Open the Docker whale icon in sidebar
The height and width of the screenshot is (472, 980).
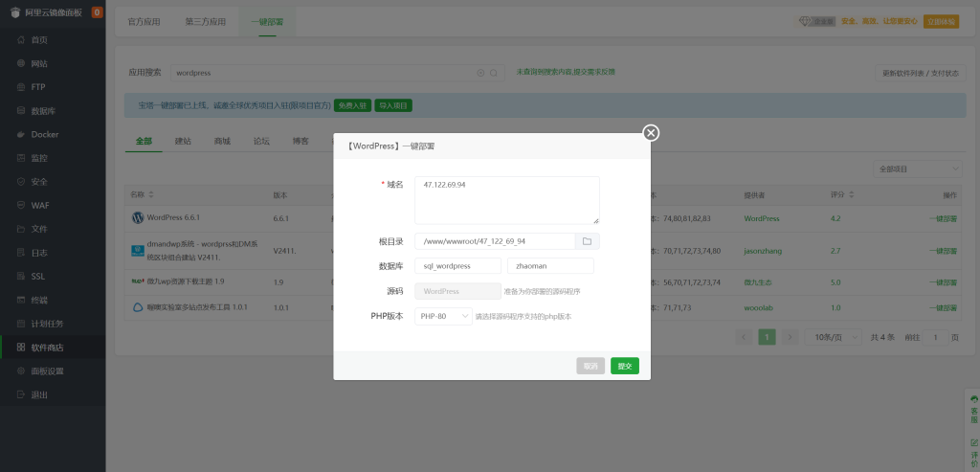pos(21,134)
